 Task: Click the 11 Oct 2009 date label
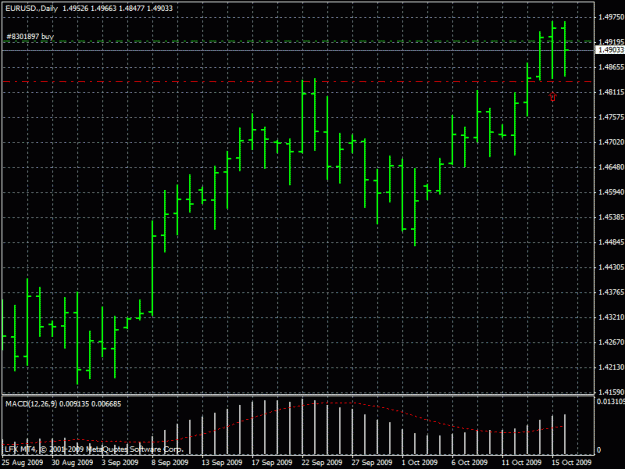(521, 463)
